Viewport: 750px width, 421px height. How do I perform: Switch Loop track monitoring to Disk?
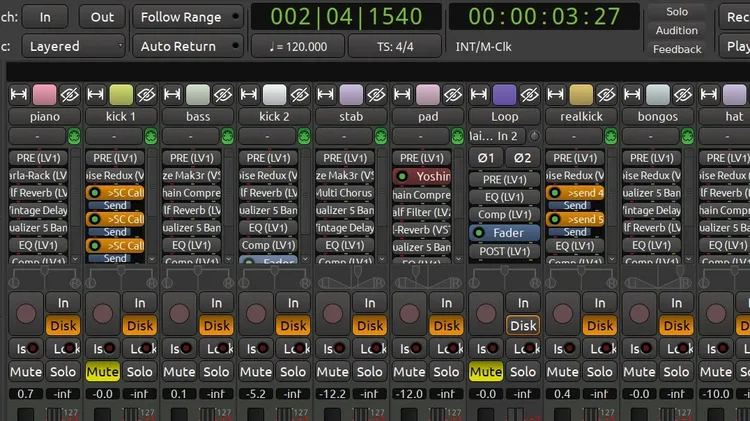point(523,325)
